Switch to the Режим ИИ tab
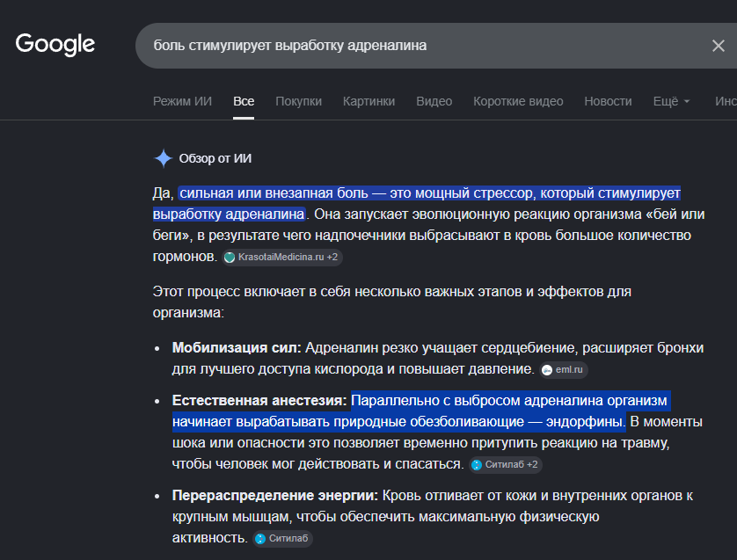737x560 pixels. pos(182,101)
